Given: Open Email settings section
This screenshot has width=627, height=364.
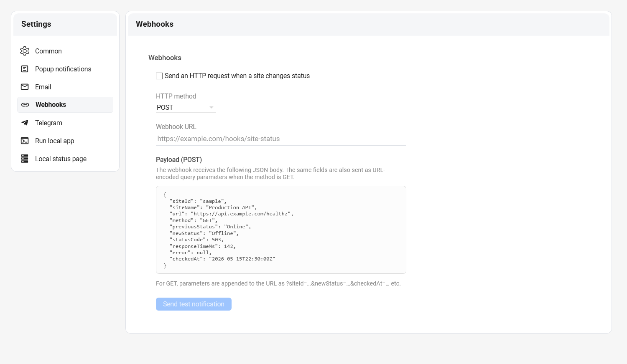Looking at the screenshot, I should [65, 87].
